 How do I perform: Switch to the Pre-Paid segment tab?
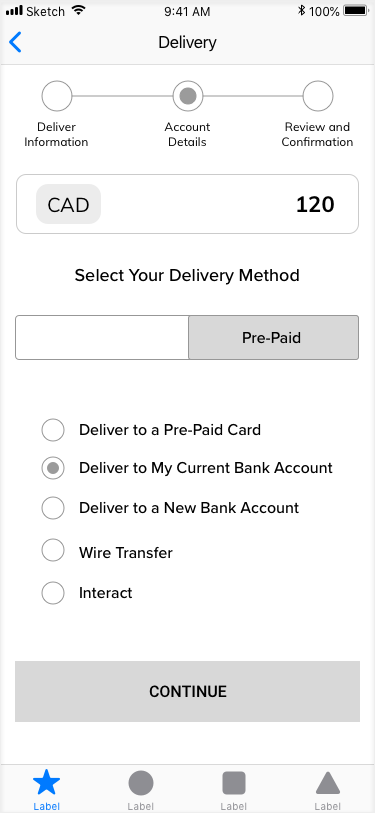[273, 338]
